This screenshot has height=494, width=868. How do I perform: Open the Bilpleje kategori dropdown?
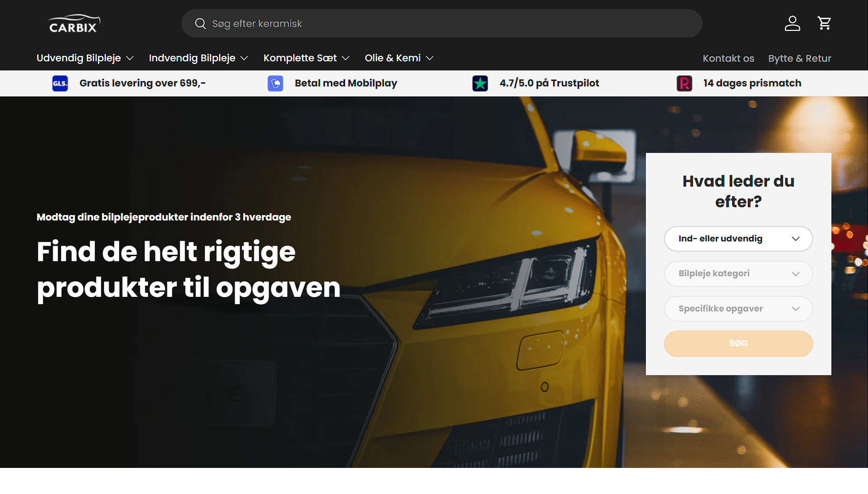(x=738, y=274)
